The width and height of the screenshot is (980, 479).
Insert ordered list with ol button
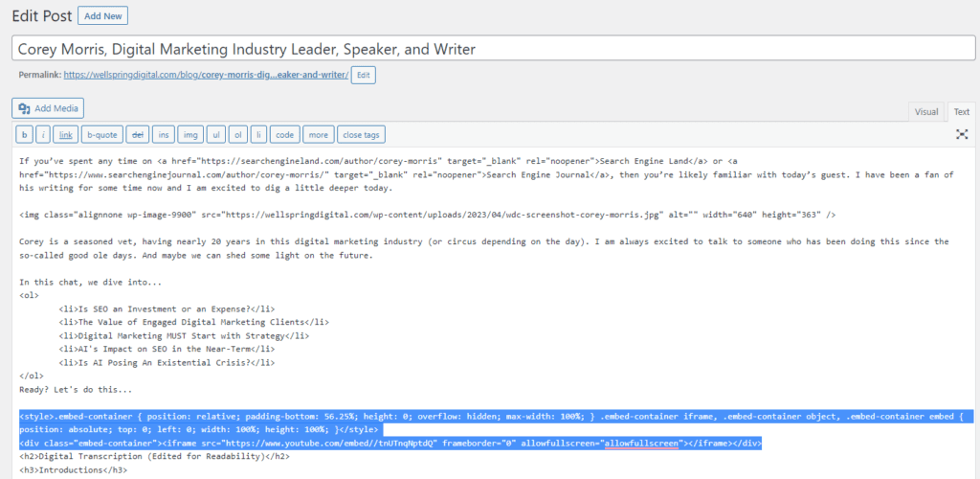(x=238, y=134)
